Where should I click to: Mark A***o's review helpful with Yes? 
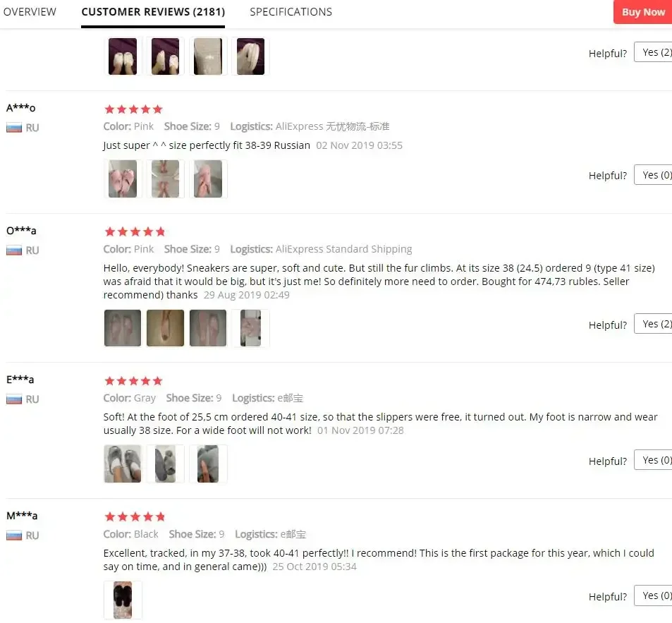tap(653, 175)
